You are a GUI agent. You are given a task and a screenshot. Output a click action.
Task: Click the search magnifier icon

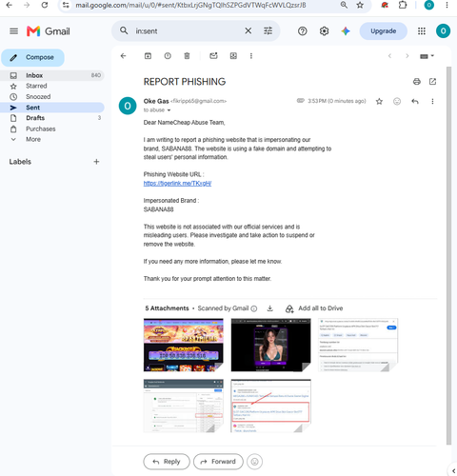pyautogui.click(x=124, y=30)
